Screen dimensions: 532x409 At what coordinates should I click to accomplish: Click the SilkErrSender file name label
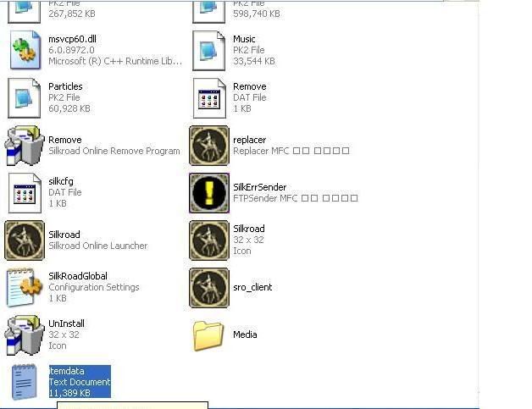(259, 187)
